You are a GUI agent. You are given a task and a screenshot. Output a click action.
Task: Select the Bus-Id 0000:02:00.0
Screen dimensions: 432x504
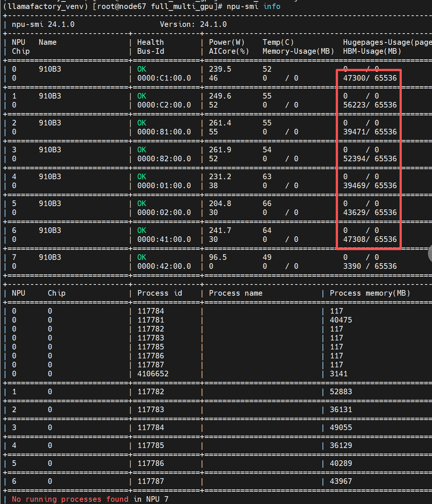[x=164, y=212]
